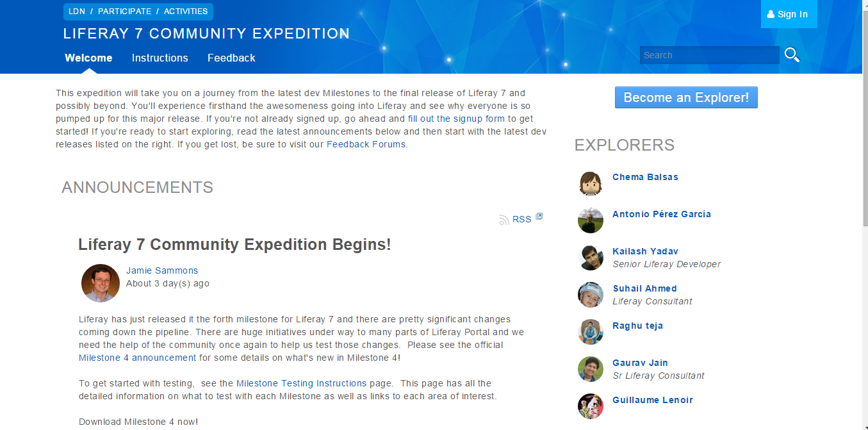Viewport: 868px width, 430px height.
Task: Switch to the Welcome tab
Action: (x=88, y=58)
